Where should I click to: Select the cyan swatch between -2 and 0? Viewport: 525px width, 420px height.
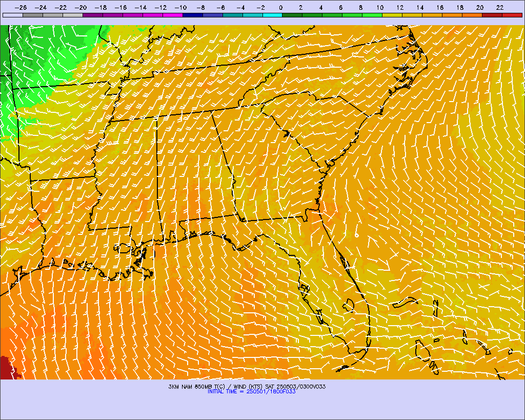coord(273,15)
